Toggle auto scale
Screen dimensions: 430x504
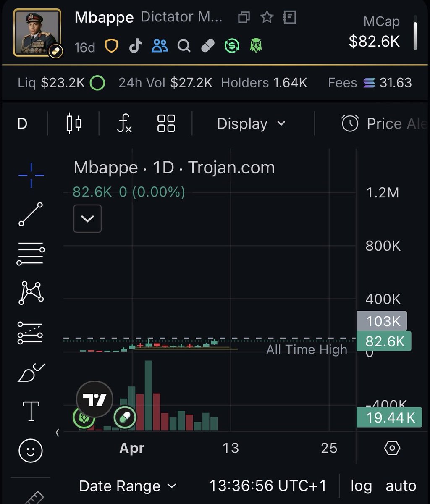coord(401,486)
